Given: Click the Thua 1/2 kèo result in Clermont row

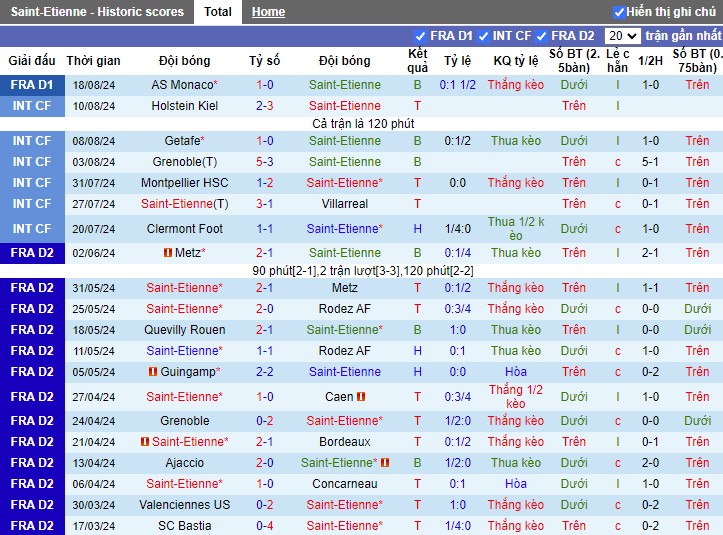Looking at the screenshot, I should (x=516, y=229).
